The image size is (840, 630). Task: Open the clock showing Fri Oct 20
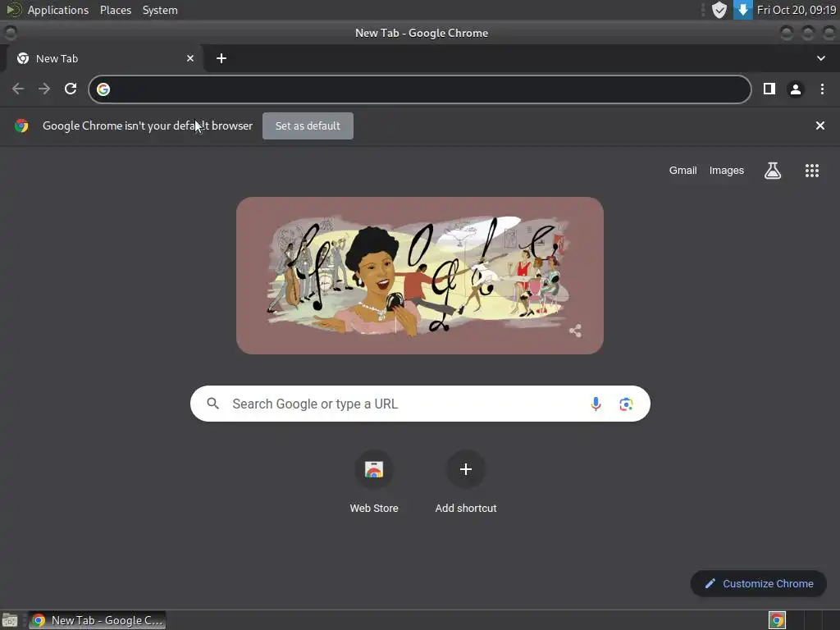coord(796,10)
